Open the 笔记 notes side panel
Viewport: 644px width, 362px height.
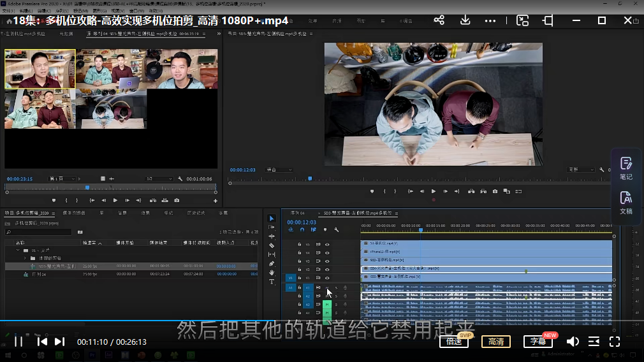click(626, 168)
